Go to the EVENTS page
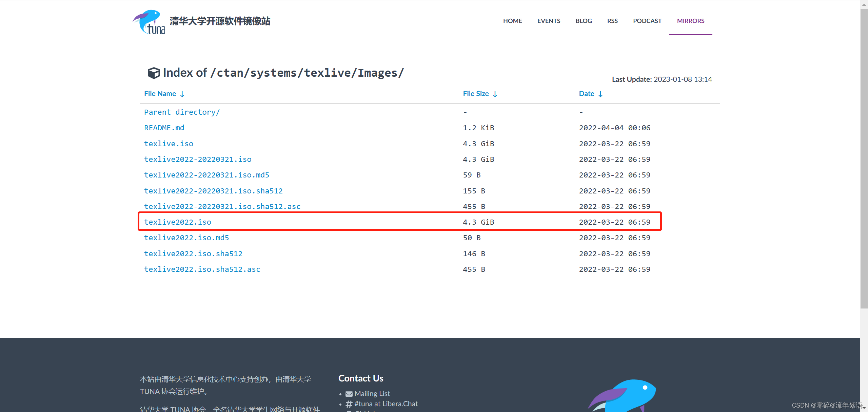Viewport: 868px width, 412px height. pos(549,21)
